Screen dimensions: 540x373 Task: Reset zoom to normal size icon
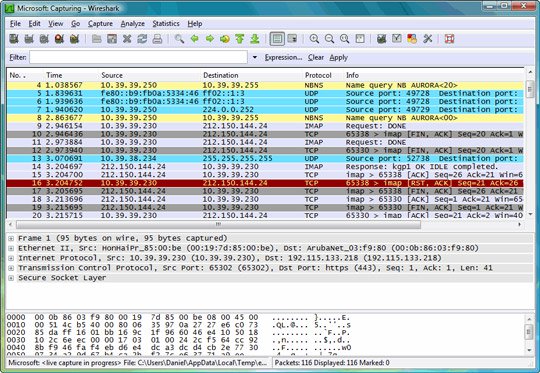click(345, 39)
